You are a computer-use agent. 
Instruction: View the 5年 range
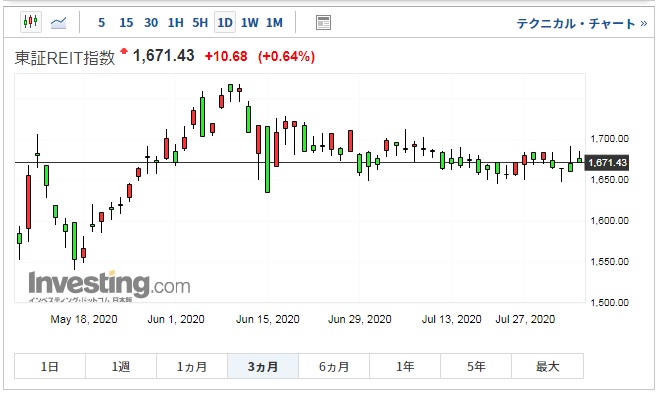pos(476,366)
